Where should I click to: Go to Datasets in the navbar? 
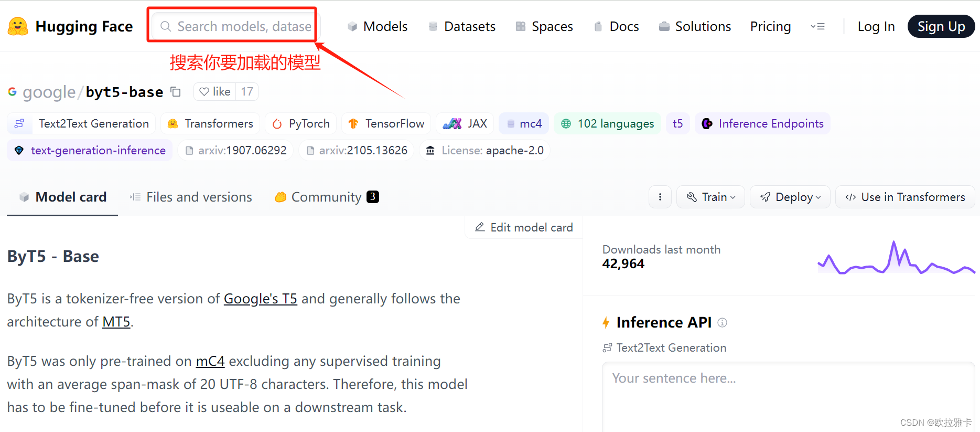click(462, 26)
